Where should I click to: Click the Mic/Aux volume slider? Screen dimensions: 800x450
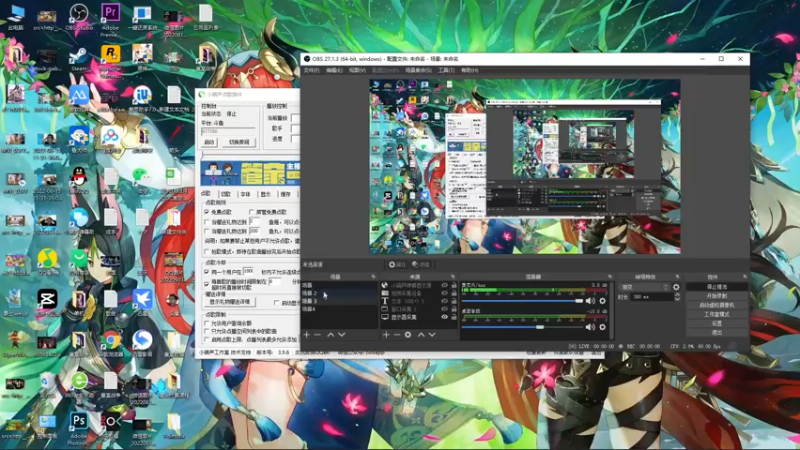[522, 301]
